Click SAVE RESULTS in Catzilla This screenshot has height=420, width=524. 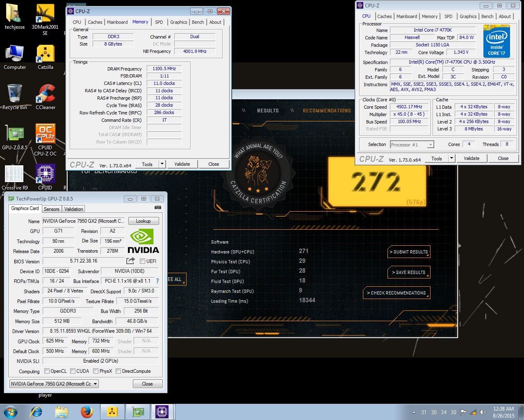pyautogui.click(x=408, y=272)
